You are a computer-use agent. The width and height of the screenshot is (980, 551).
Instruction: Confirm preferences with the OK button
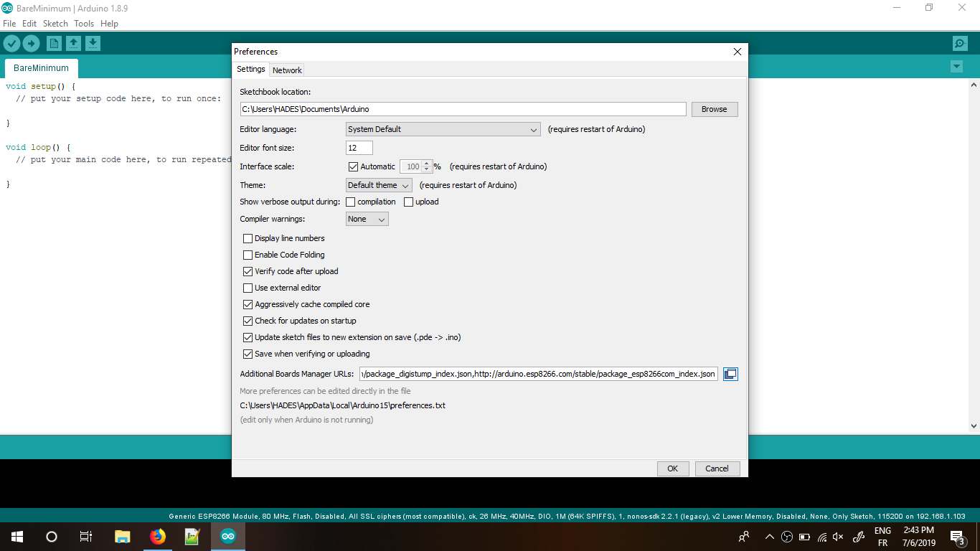click(672, 468)
